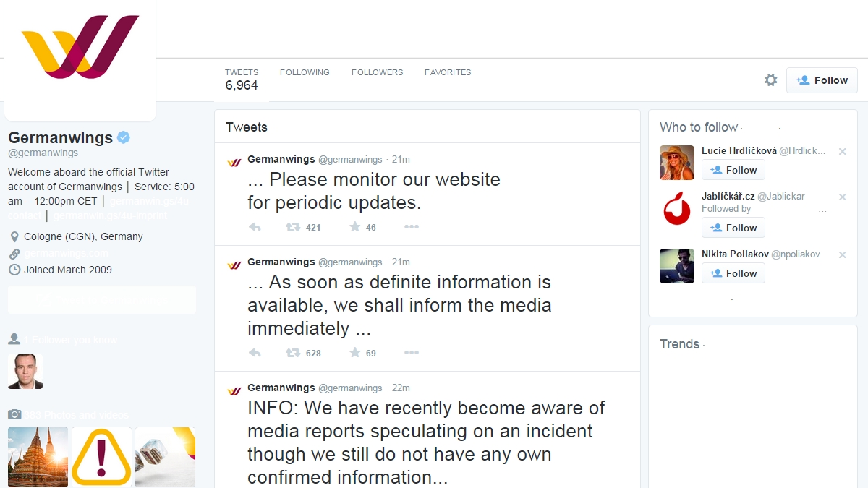Open Lucie Hrdličková's profile photo
The width and height of the screenshot is (868, 488).
(x=677, y=163)
